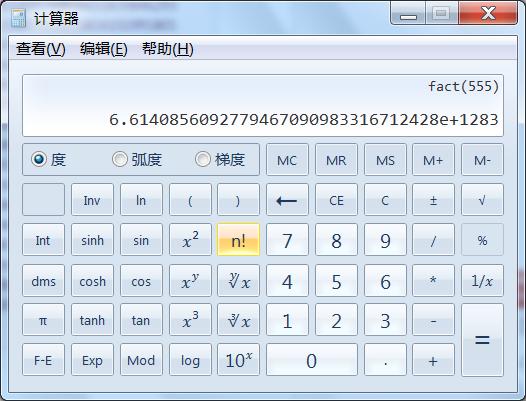This screenshot has width=526, height=401.
Task: Click the cosh button
Action: [x=92, y=281]
